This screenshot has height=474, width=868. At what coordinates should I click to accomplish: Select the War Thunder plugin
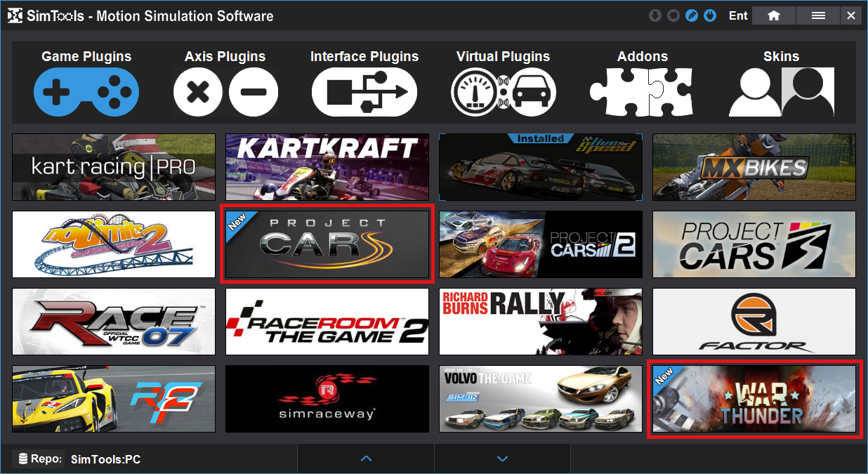pyautogui.click(x=754, y=399)
